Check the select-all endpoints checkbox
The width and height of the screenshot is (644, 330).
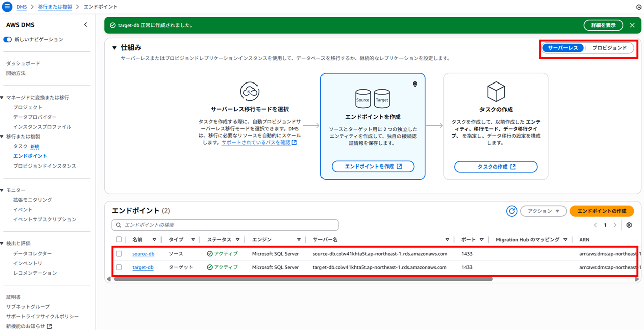click(119, 240)
